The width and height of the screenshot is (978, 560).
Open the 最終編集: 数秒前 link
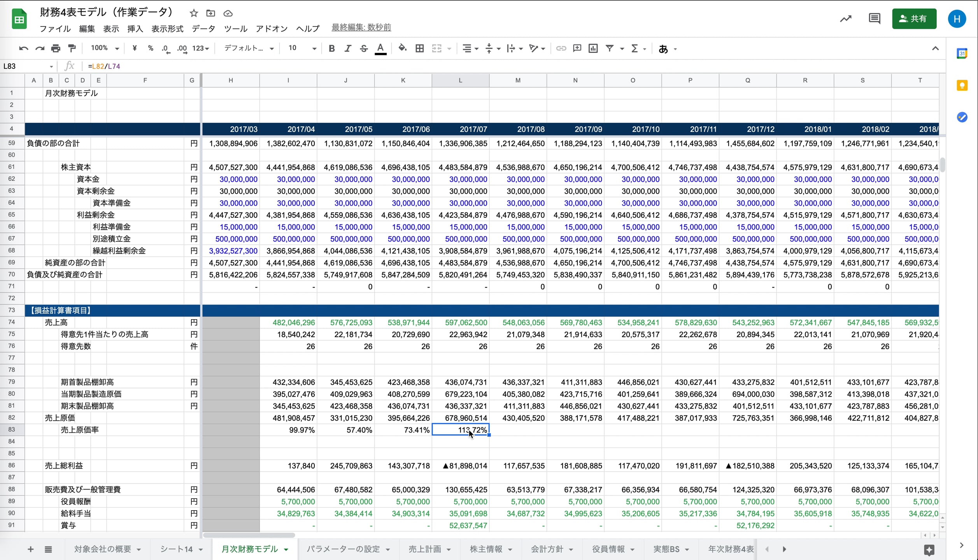361,27
